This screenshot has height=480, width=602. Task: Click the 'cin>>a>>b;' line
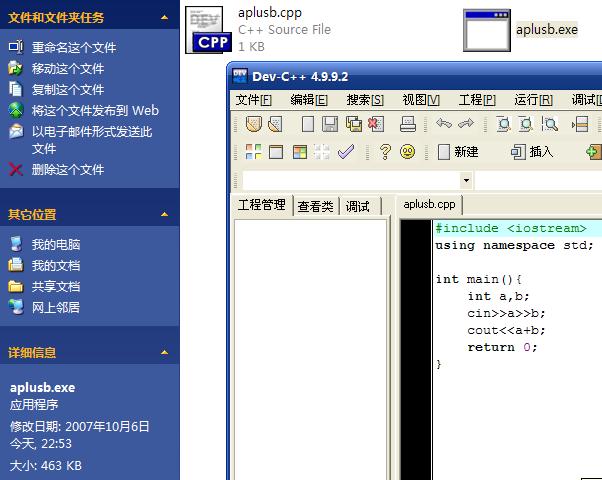(x=506, y=313)
